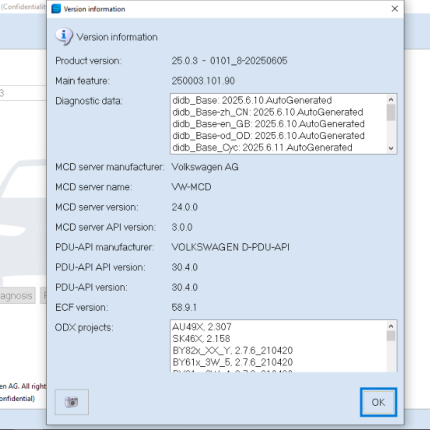Screen dimensions: 430x430
Task: Click ECF version value 58.9.1
Action: 184,307
